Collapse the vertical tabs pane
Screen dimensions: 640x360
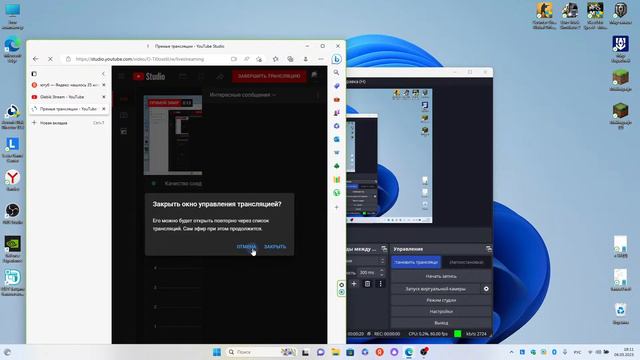tap(103, 74)
